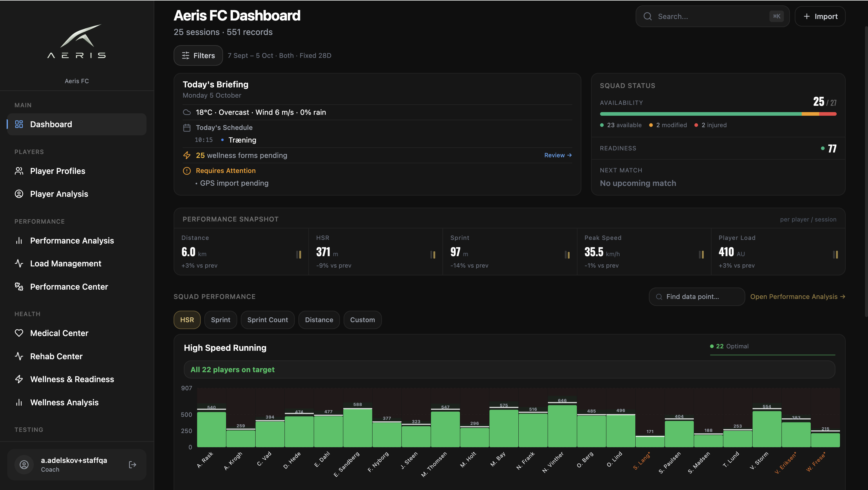The width and height of the screenshot is (868, 490).
Task: Open Review link for wellness forms
Action: pos(558,155)
